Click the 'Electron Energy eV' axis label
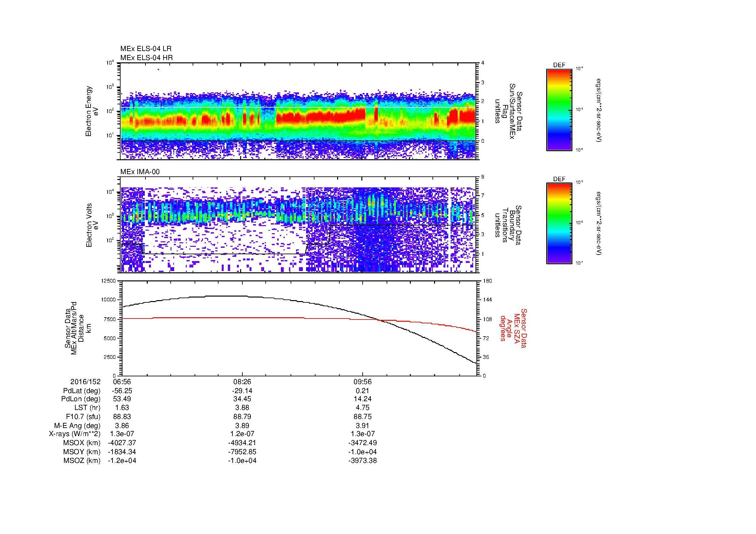756x534 pixels. (x=92, y=111)
